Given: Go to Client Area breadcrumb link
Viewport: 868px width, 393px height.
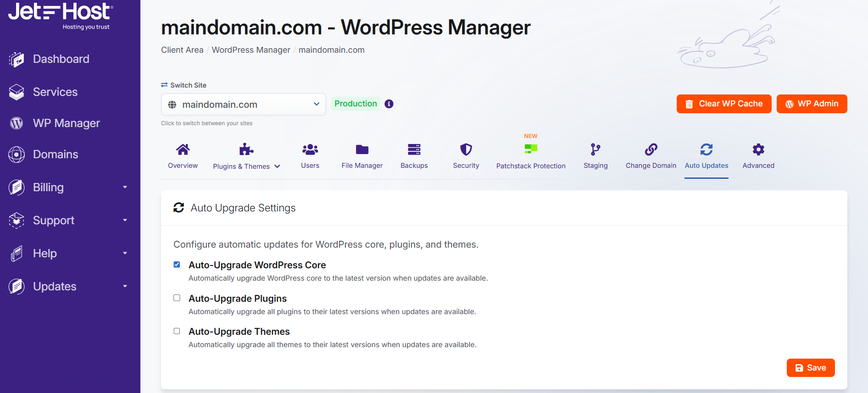Looking at the screenshot, I should 182,50.
